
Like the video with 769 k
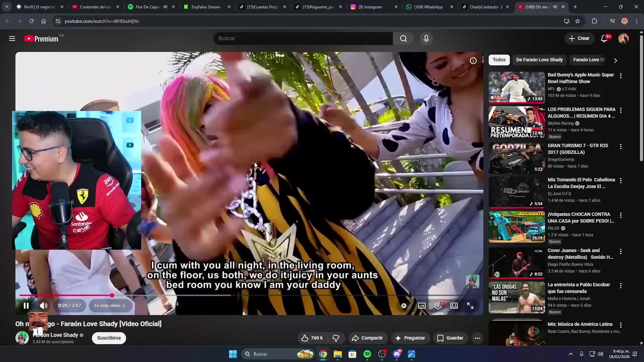(x=312, y=338)
